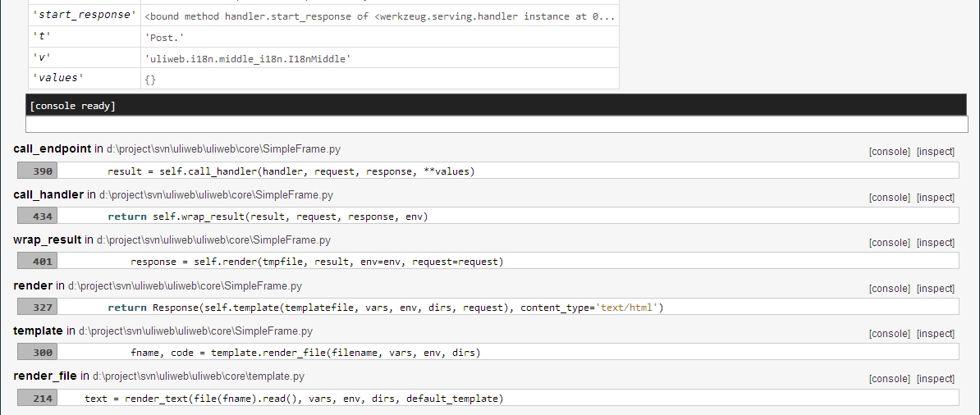Expand source line 390 call_handler code
Image resolution: width=980 pixels, height=415 pixels.
click(291, 171)
